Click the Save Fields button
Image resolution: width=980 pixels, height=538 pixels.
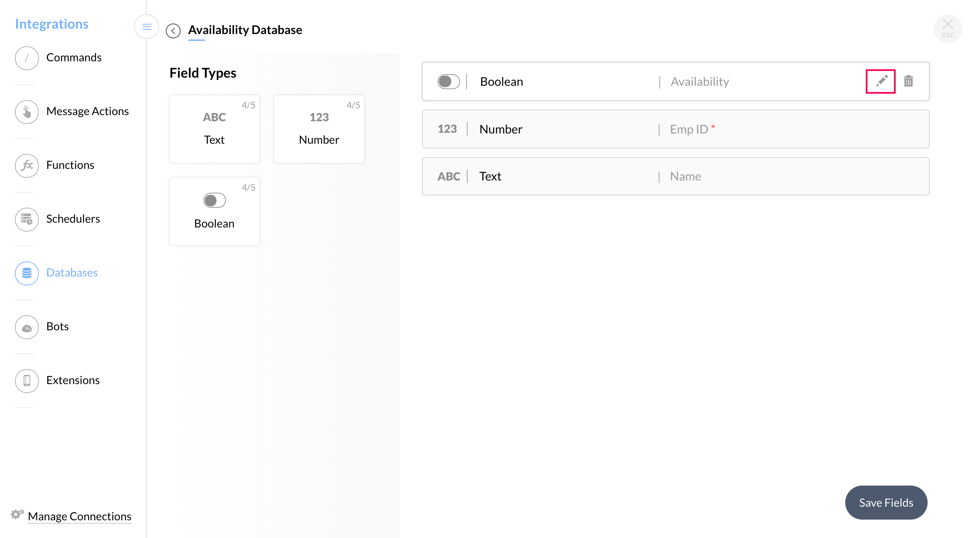[x=886, y=503]
